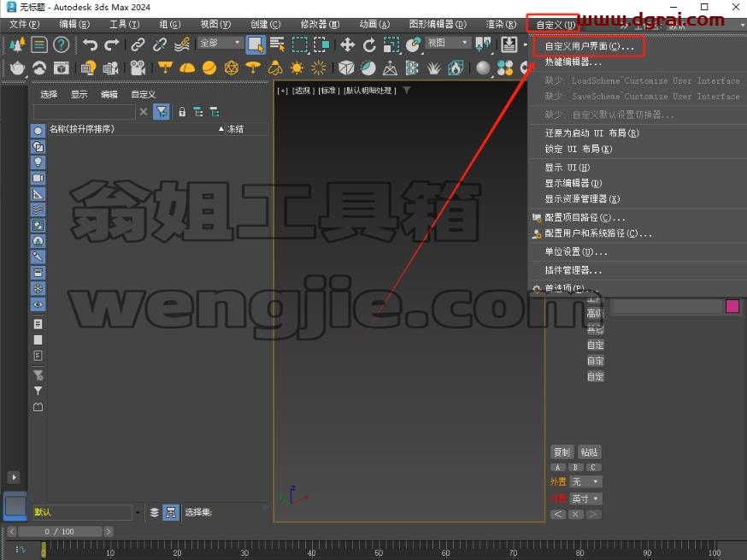Toggle the highlighted funnel filter button
This screenshot has width=747, height=560.
[x=162, y=112]
